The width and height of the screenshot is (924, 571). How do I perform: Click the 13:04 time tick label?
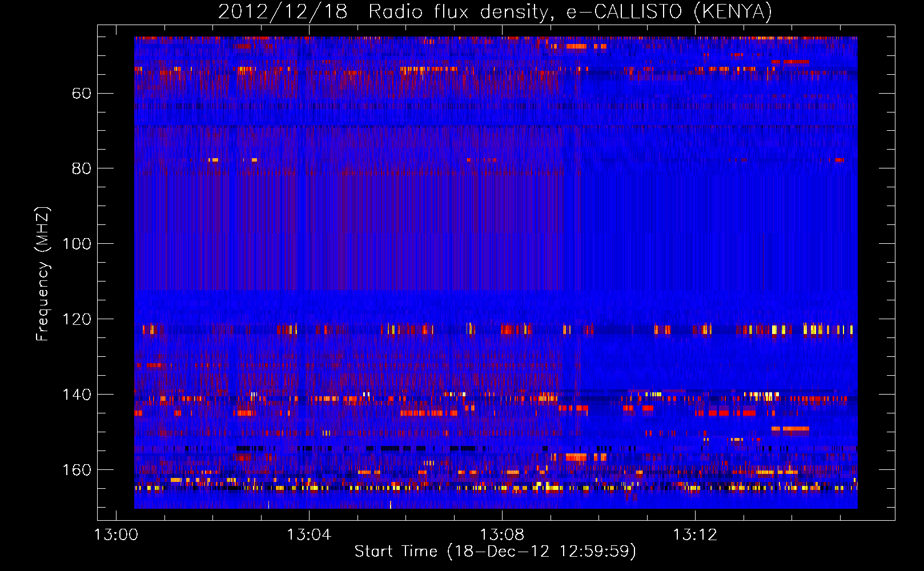pos(309,535)
